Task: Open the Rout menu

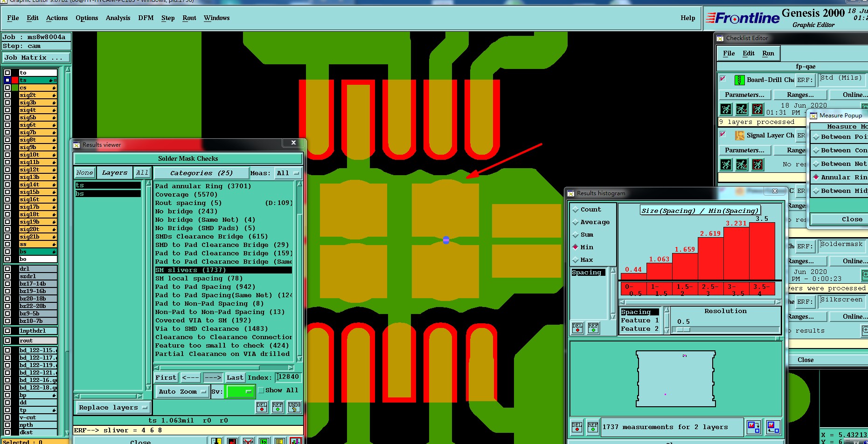Action: [189, 18]
